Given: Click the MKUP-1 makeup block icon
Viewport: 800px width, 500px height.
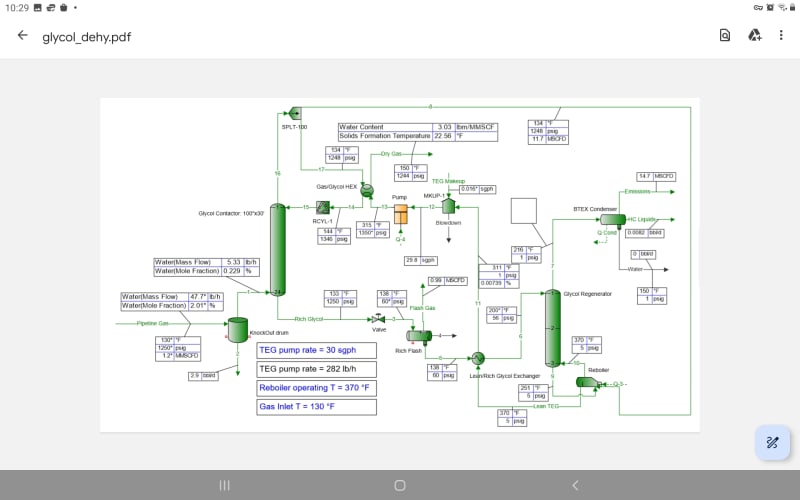Looking at the screenshot, I should (448, 206).
